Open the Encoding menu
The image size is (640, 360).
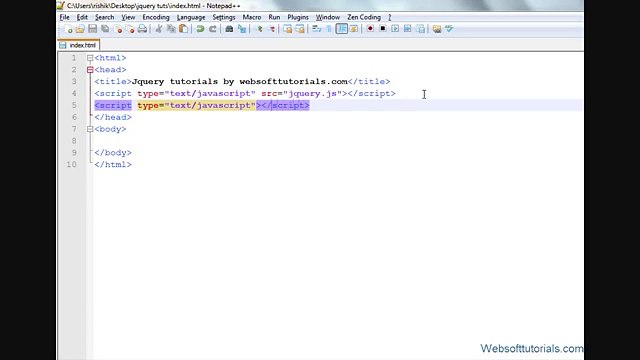[156, 17]
